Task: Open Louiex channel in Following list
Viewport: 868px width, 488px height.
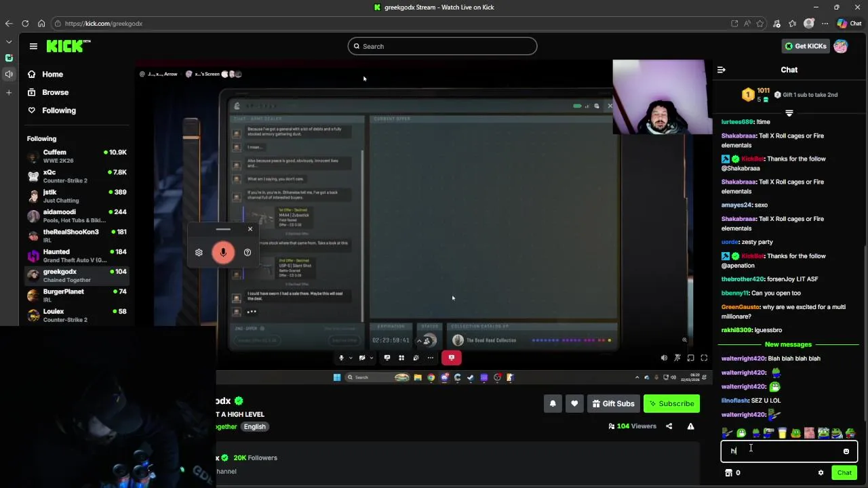Action: pyautogui.click(x=77, y=315)
